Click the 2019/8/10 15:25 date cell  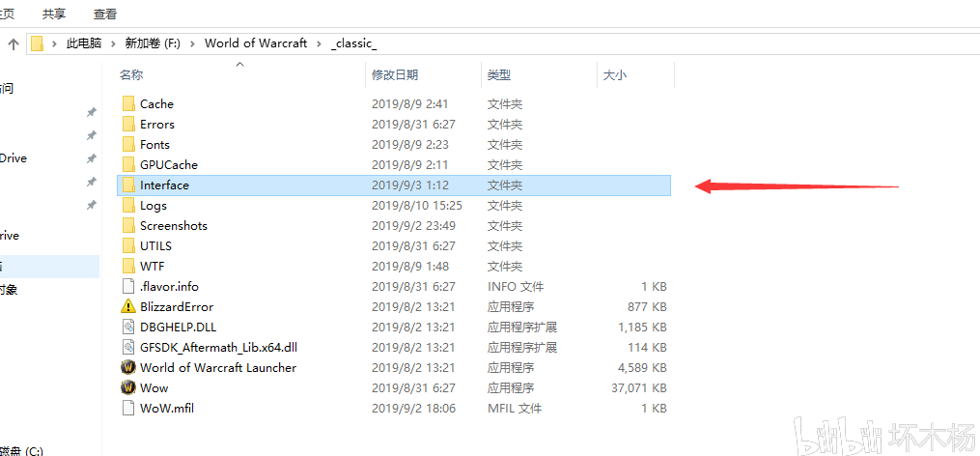pyautogui.click(x=417, y=205)
